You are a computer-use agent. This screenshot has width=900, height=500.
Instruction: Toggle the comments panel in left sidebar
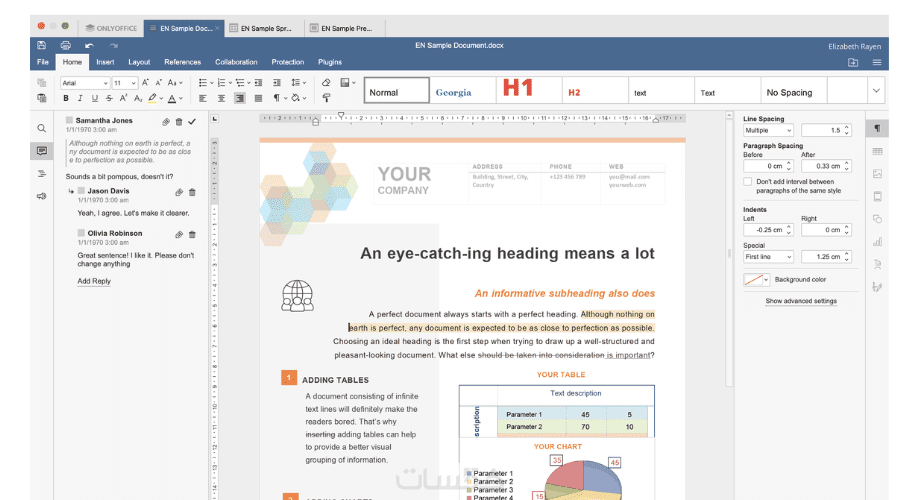pos(41,151)
